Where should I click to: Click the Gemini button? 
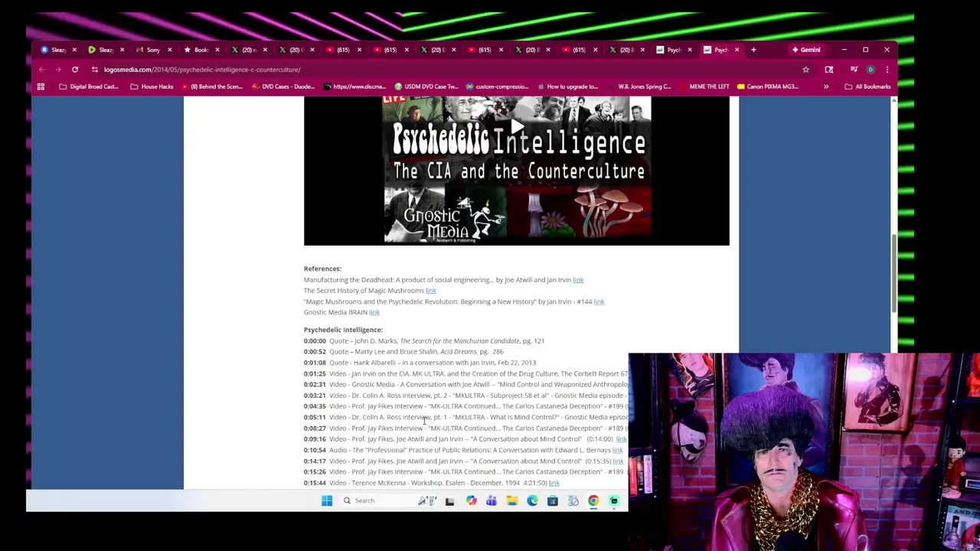click(806, 50)
